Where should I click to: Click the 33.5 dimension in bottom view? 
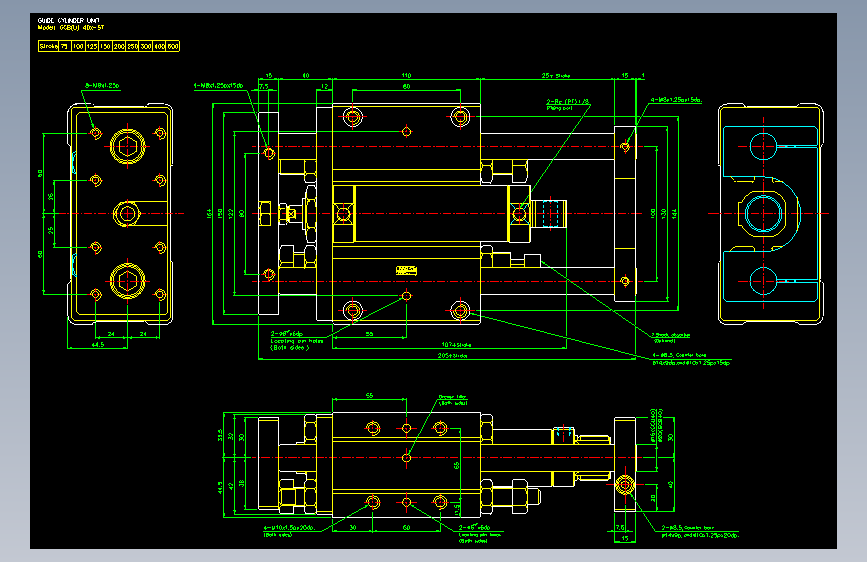point(220,435)
